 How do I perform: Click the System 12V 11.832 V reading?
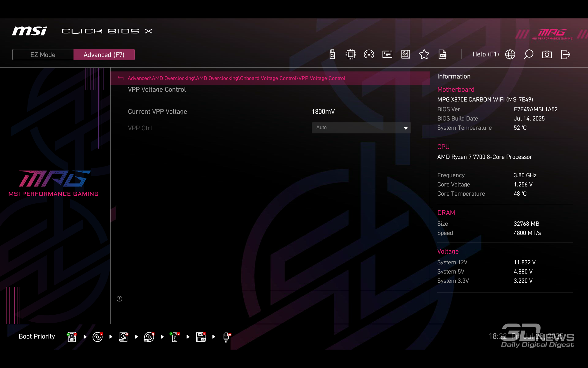525,263
